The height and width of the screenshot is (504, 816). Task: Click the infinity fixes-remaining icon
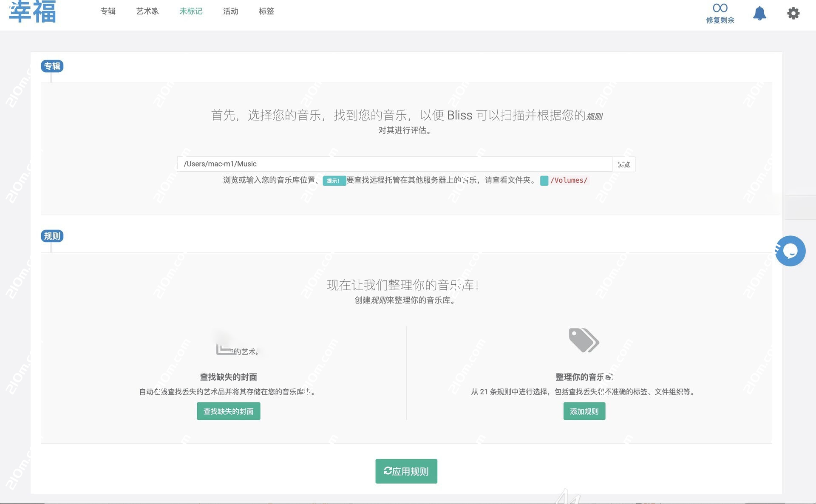(x=720, y=8)
